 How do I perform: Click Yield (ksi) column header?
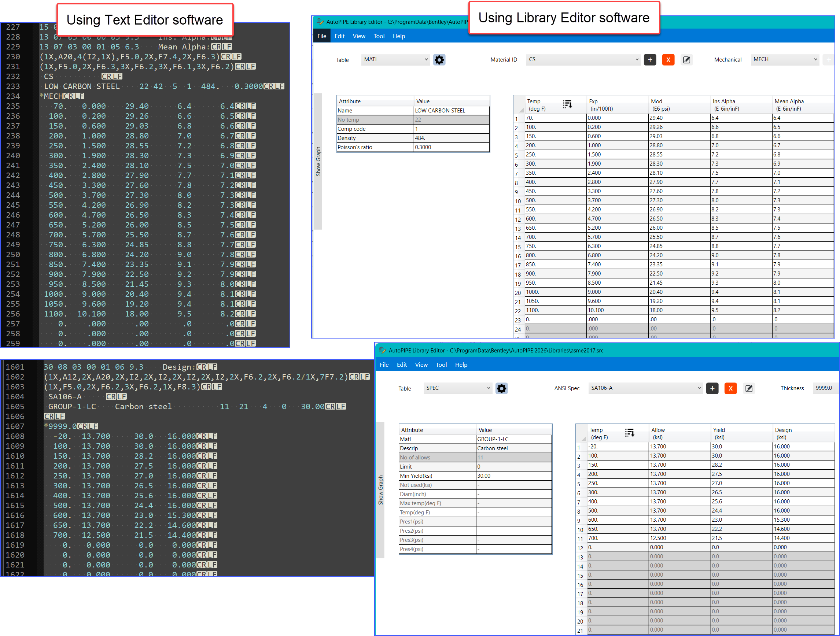tap(741, 434)
